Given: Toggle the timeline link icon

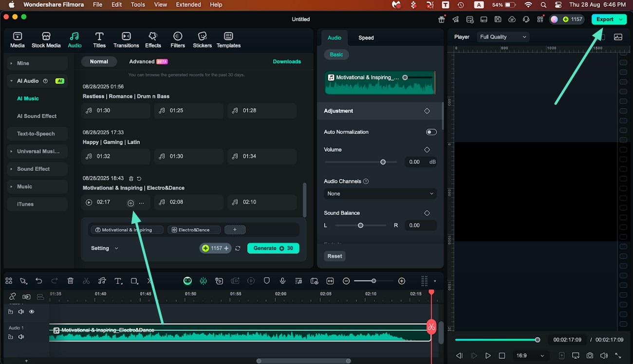Looking at the screenshot, I should [12, 296].
